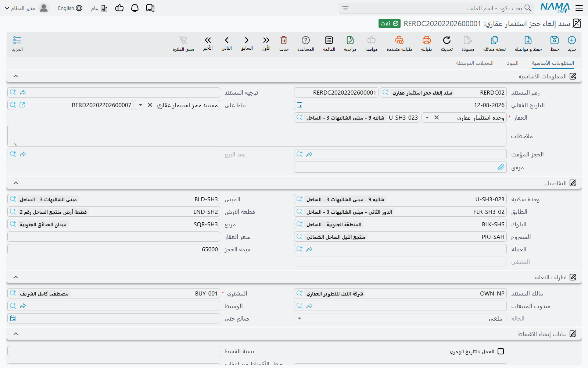588x368 pixels.
Task: Go to التالي (Next) record
Action: point(227,40)
